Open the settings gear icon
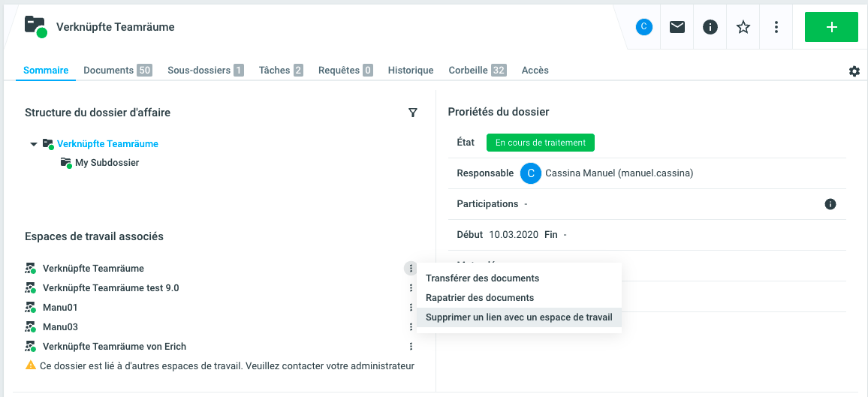The image size is (868, 397). pyautogui.click(x=854, y=71)
